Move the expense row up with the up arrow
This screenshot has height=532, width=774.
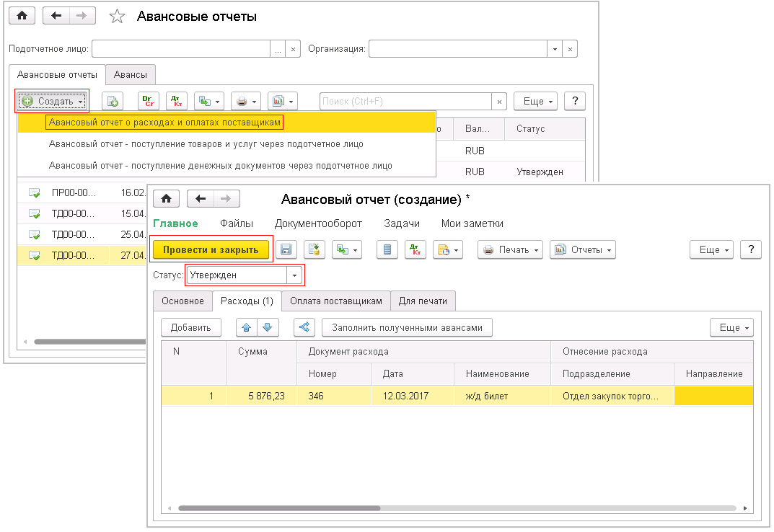pos(246,328)
